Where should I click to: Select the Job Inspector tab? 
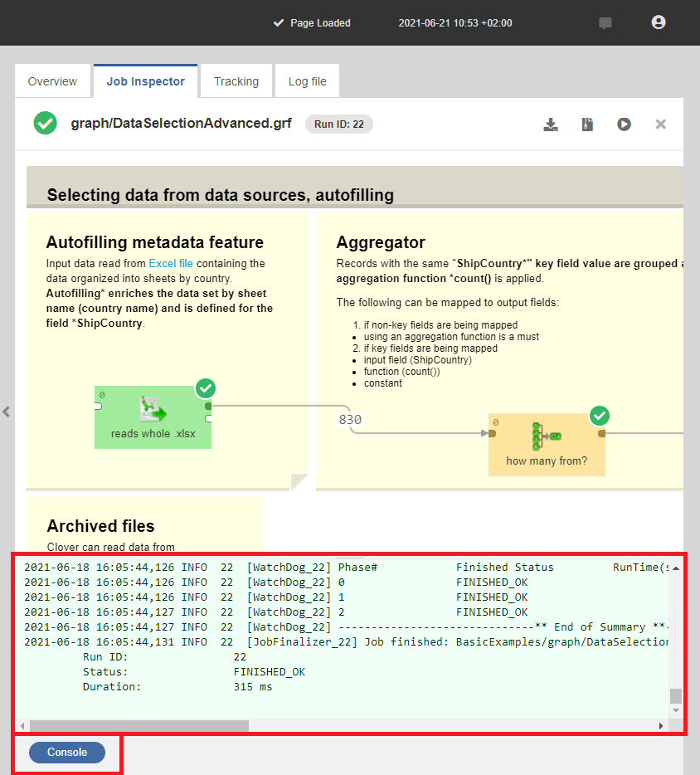[x=145, y=81]
